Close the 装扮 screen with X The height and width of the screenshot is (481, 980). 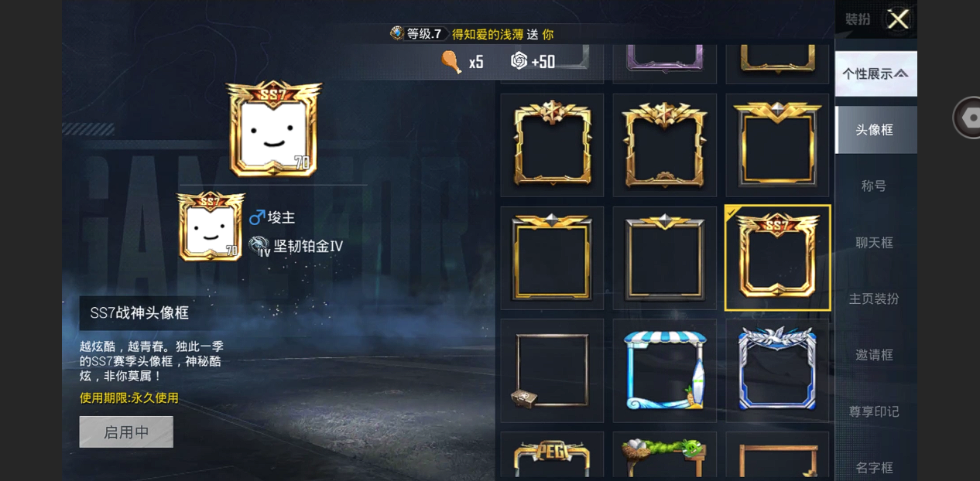(898, 19)
